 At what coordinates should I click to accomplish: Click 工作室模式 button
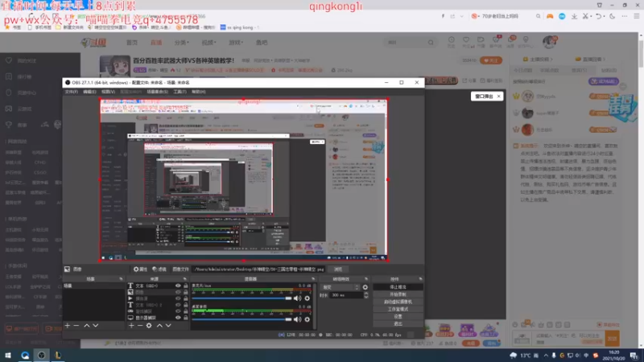(398, 309)
